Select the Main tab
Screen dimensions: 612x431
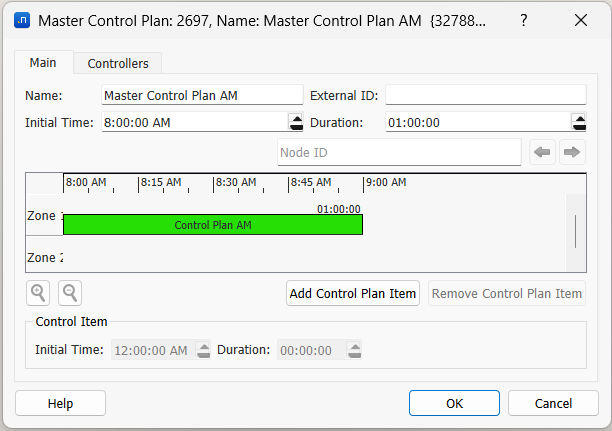click(43, 63)
